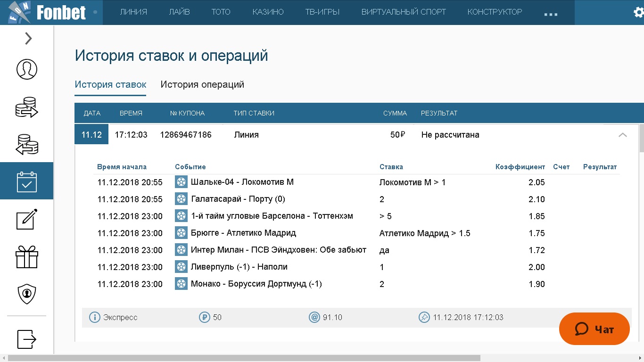This screenshot has width=644, height=362.
Task: Open the pencil-and-note icon in sidebar
Action: point(27,220)
